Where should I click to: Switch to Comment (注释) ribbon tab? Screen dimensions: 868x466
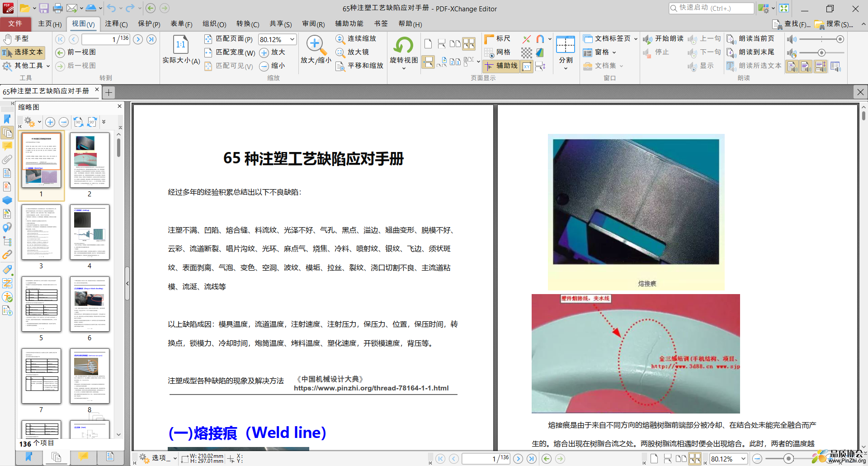[116, 24]
